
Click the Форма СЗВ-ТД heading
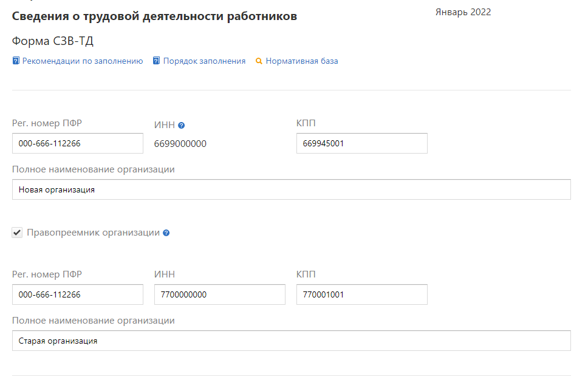tap(53, 41)
